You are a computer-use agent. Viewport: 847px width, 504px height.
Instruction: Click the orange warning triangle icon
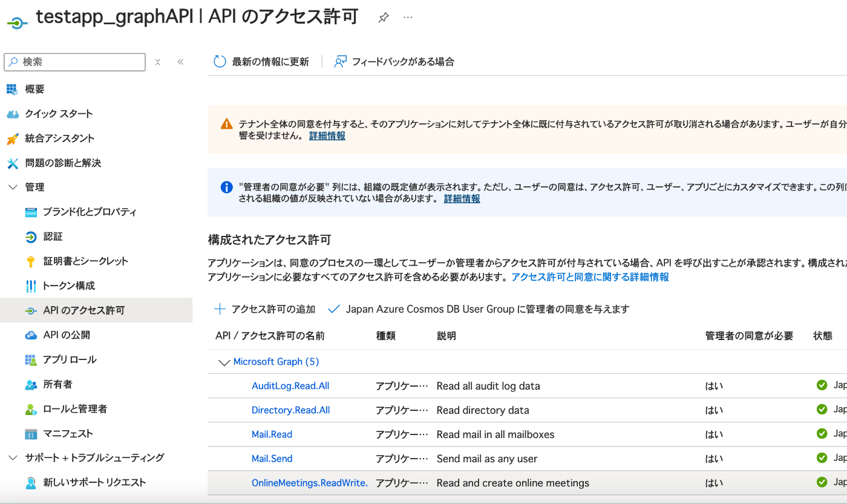(x=226, y=124)
